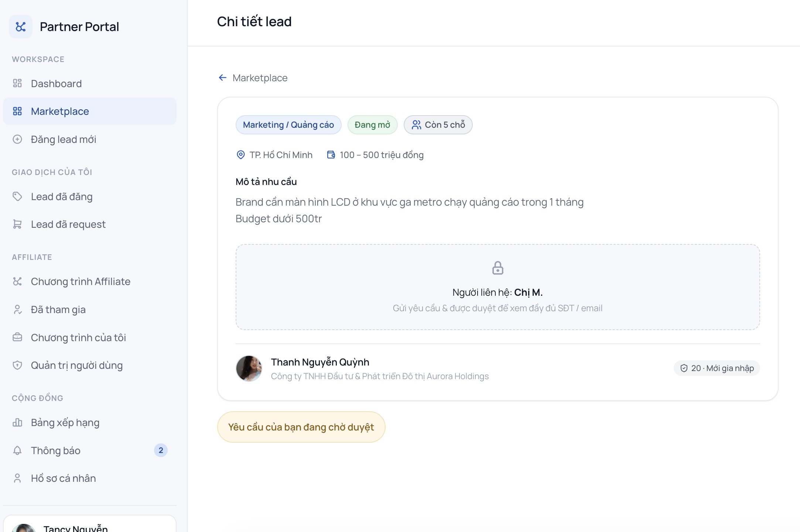Click Tancy Nguyễn user name
Image resolution: width=800 pixels, height=532 pixels.
pyautogui.click(x=76, y=528)
